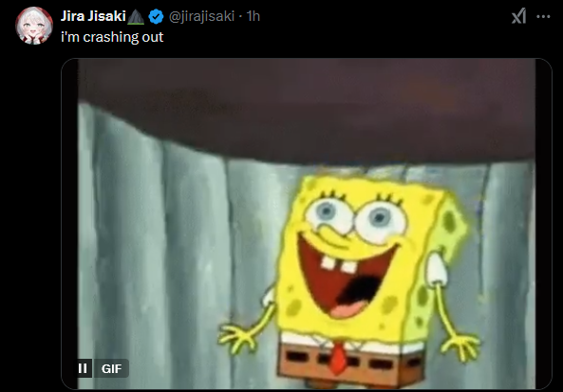
Task: Open the Grok explain-post icon
Action: pyautogui.click(x=518, y=16)
